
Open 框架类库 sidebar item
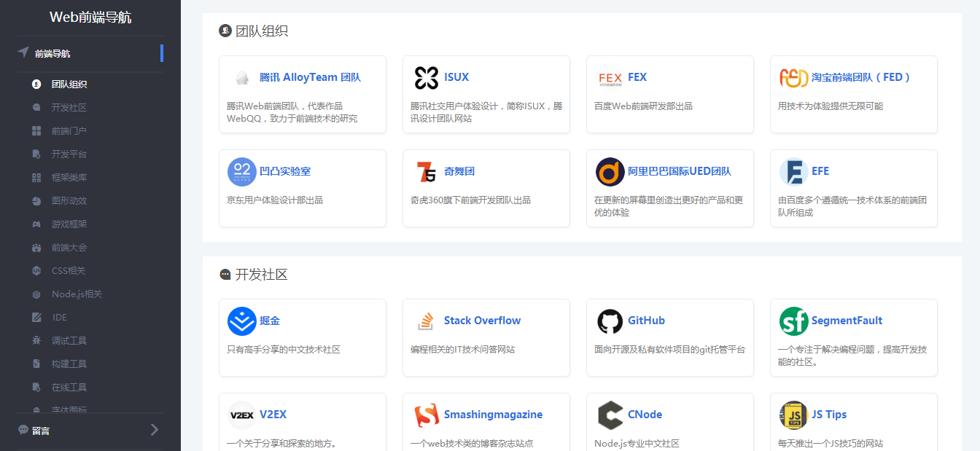click(69, 178)
